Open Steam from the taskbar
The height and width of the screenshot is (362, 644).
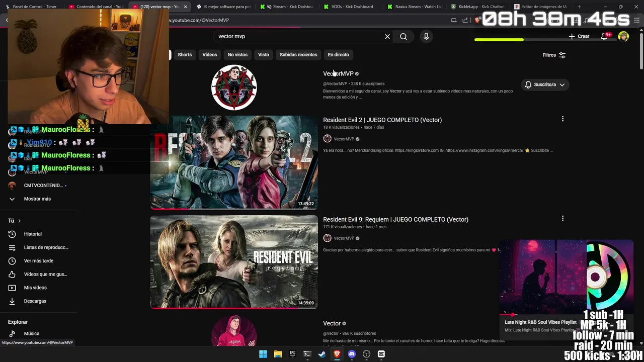pos(322,354)
